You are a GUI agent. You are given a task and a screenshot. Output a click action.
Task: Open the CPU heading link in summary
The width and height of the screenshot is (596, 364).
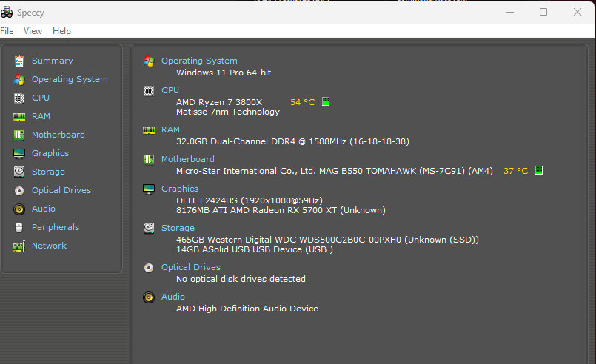(170, 90)
